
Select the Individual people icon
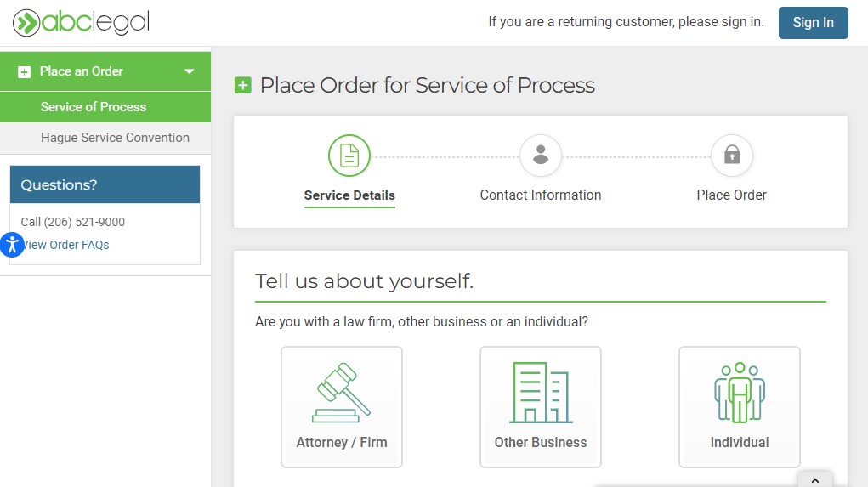[740, 394]
